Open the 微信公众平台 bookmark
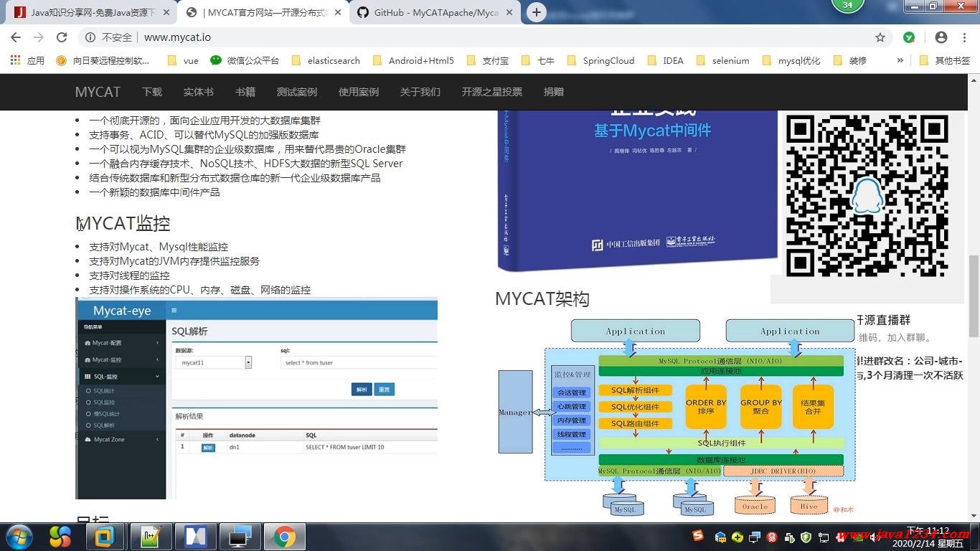This screenshot has width=980, height=551. [x=245, y=60]
